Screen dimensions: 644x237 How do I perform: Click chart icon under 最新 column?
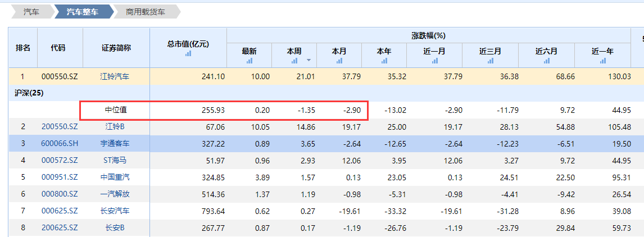click(250, 61)
